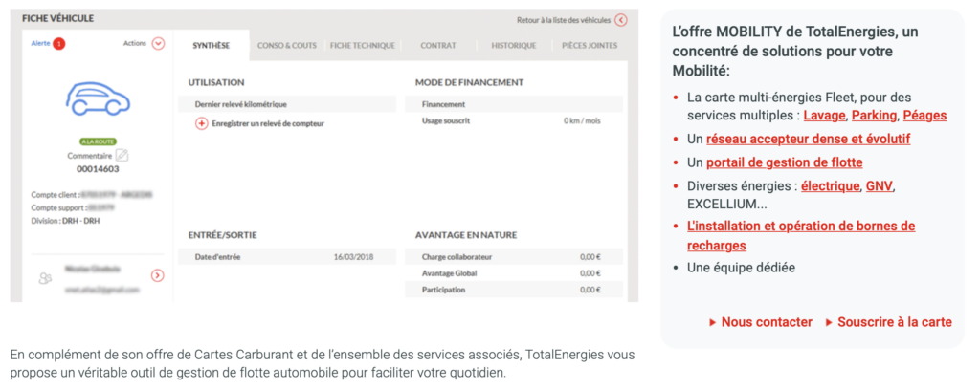
Task: Click the blue car vehicle icon
Action: coord(97,98)
